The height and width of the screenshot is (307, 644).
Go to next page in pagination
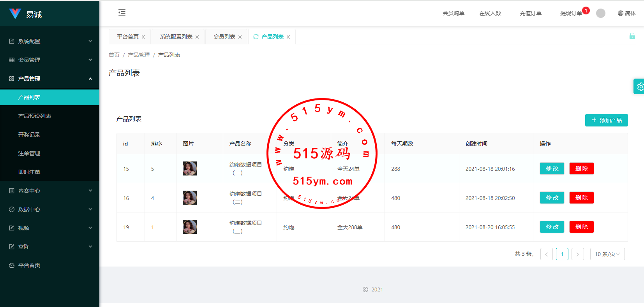pyautogui.click(x=577, y=254)
